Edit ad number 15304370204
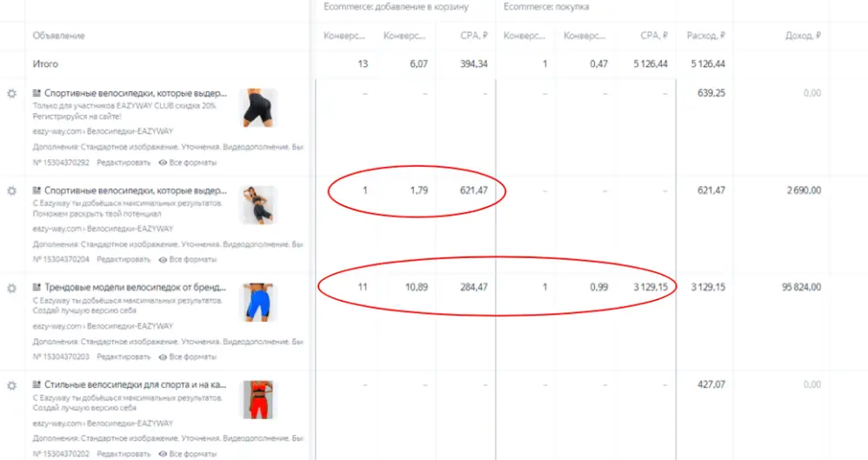The width and height of the screenshot is (868, 460). point(123,259)
